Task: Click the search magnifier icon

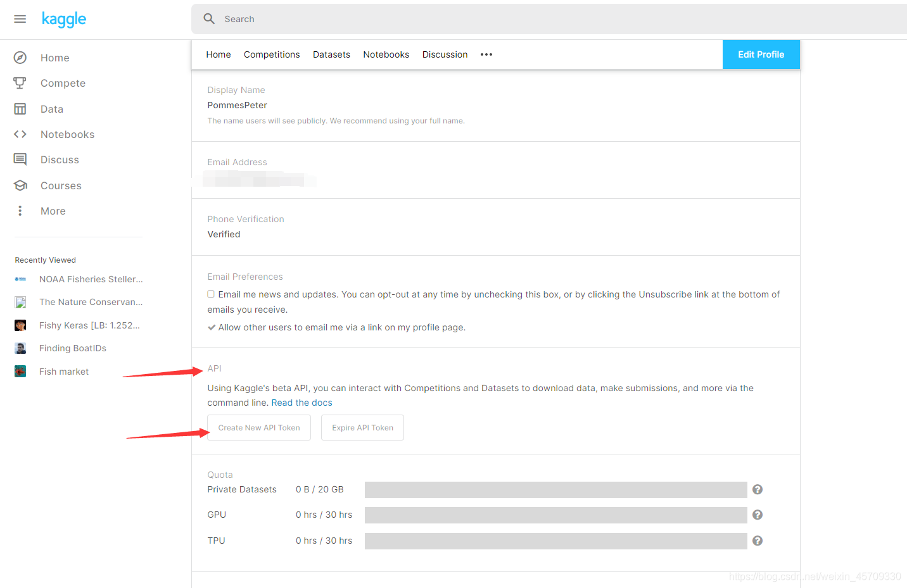Action: (209, 19)
